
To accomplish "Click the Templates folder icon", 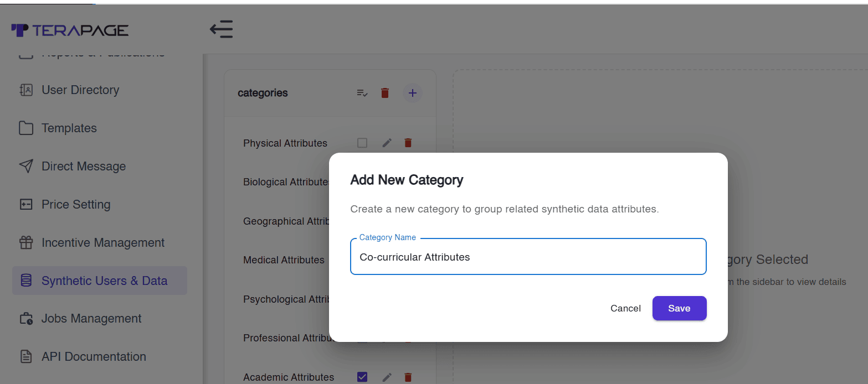I will [26, 128].
